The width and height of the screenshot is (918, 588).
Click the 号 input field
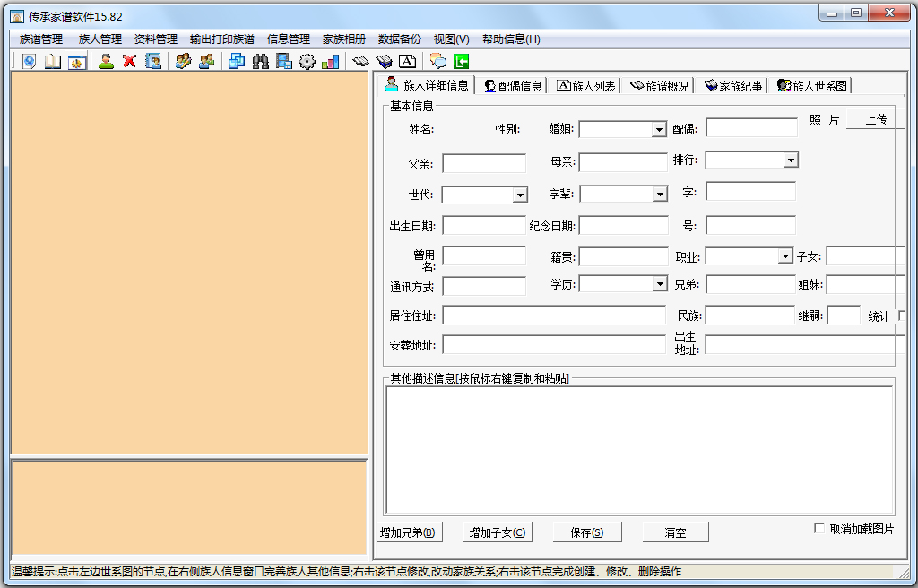[750, 225]
